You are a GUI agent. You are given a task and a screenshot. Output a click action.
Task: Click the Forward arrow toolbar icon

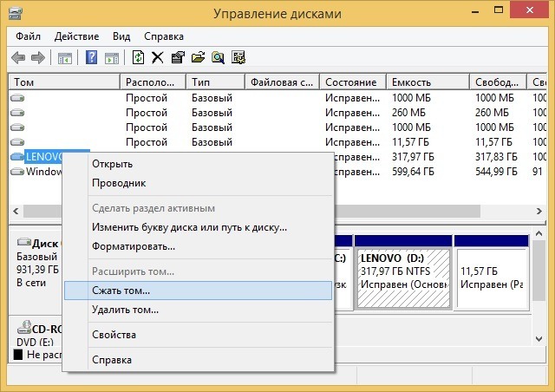38,58
